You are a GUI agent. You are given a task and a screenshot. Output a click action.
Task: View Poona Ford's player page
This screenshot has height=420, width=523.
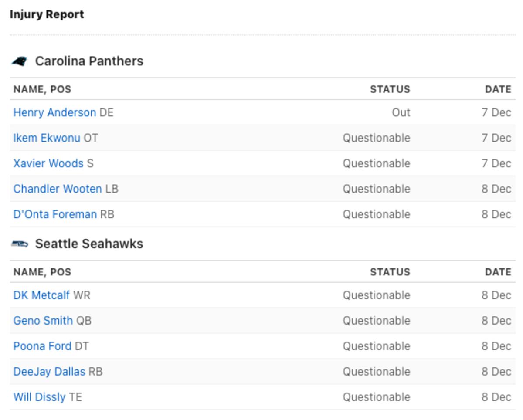click(42, 346)
